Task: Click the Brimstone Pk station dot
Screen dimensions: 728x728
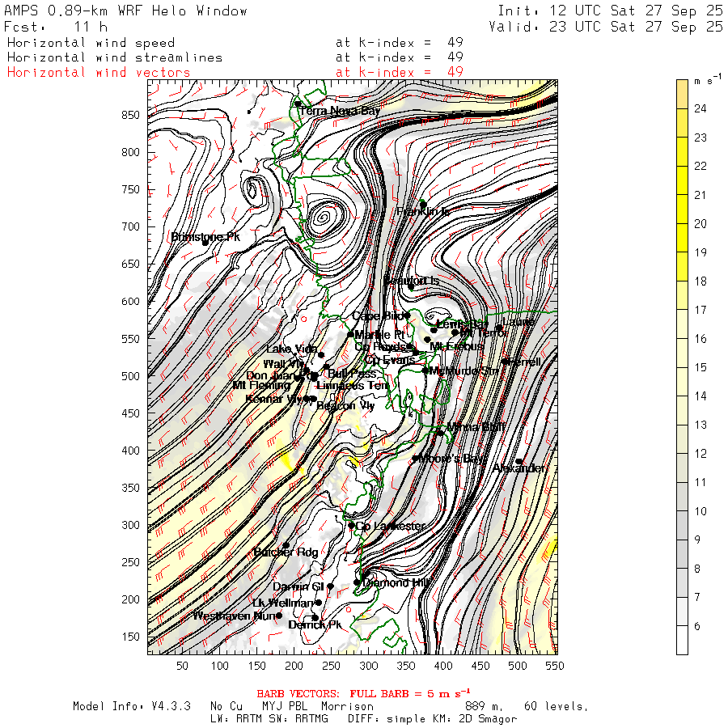Action: click(205, 242)
